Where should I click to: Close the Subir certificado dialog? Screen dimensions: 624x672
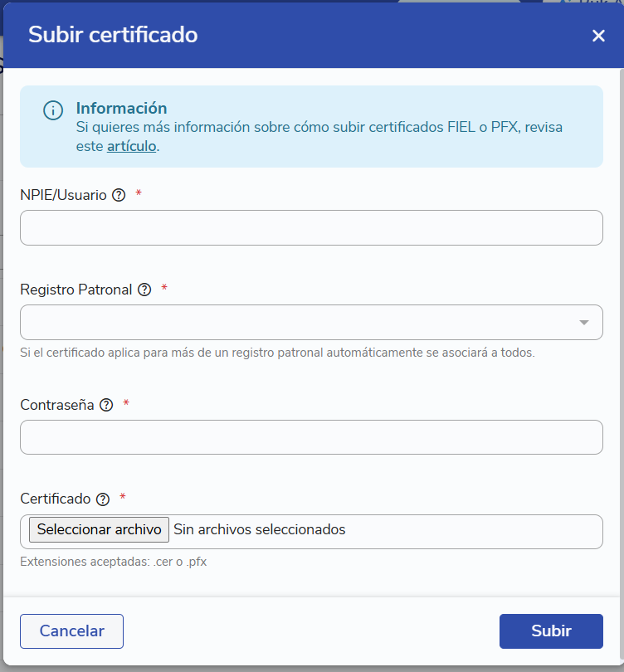click(598, 35)
